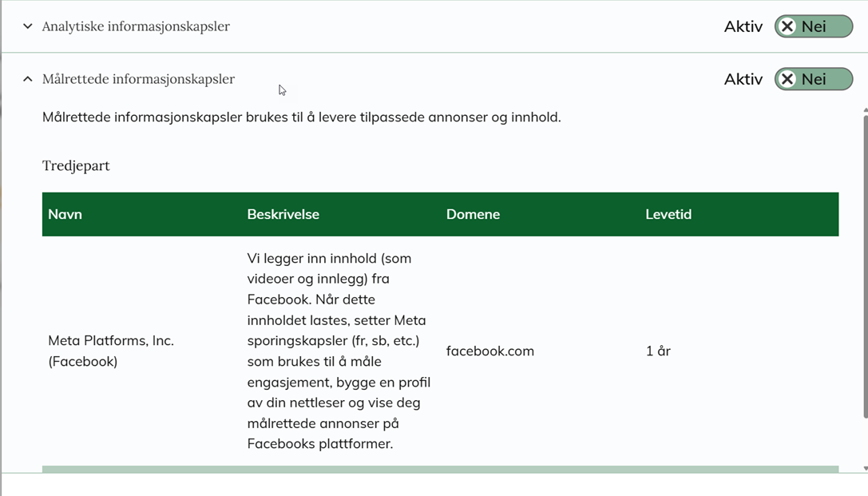868x496 pixels.
Task: Select the Meta Platforms, Inc. (Facebook) cell
Action: tap(111, 351)
